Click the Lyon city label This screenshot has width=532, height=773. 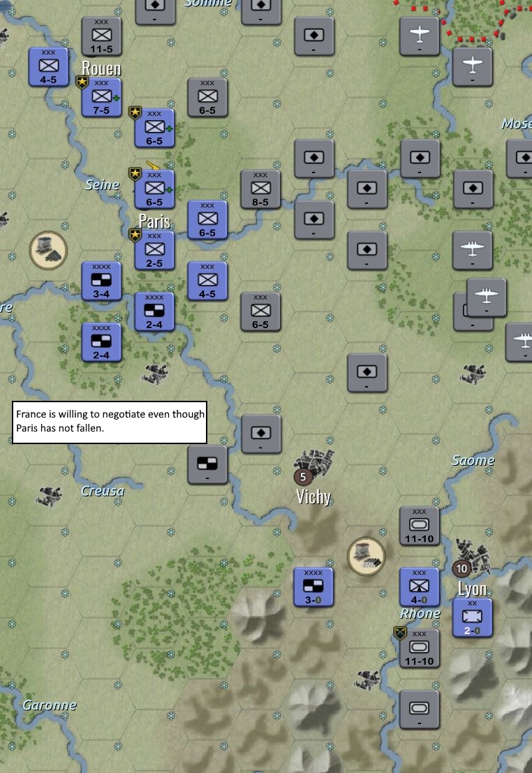coord(473,589)
